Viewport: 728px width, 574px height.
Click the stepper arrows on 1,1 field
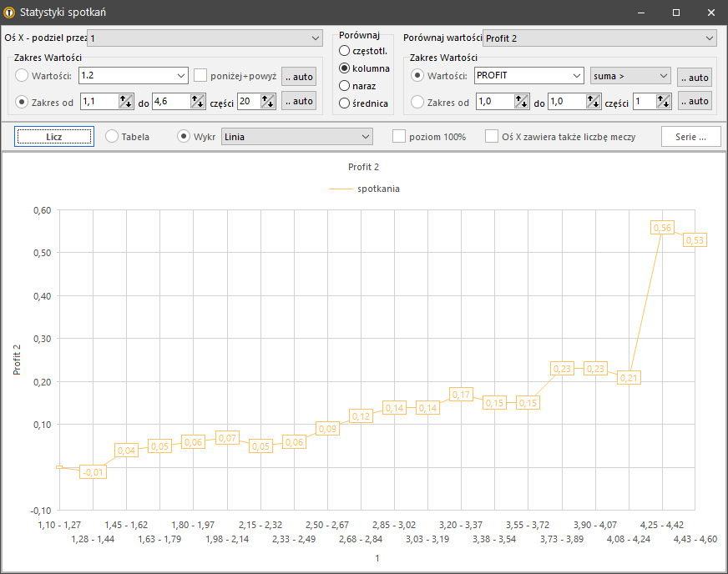pos(126,101)
